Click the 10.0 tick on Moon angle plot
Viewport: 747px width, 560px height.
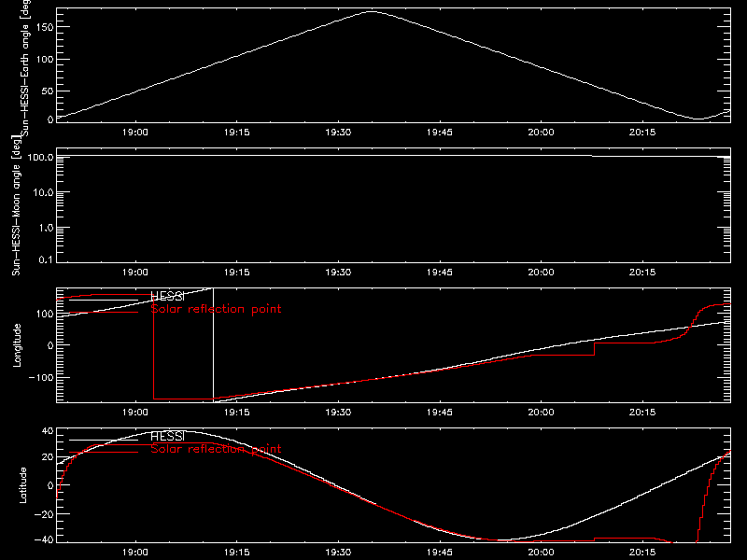click(x=43, y=193)
